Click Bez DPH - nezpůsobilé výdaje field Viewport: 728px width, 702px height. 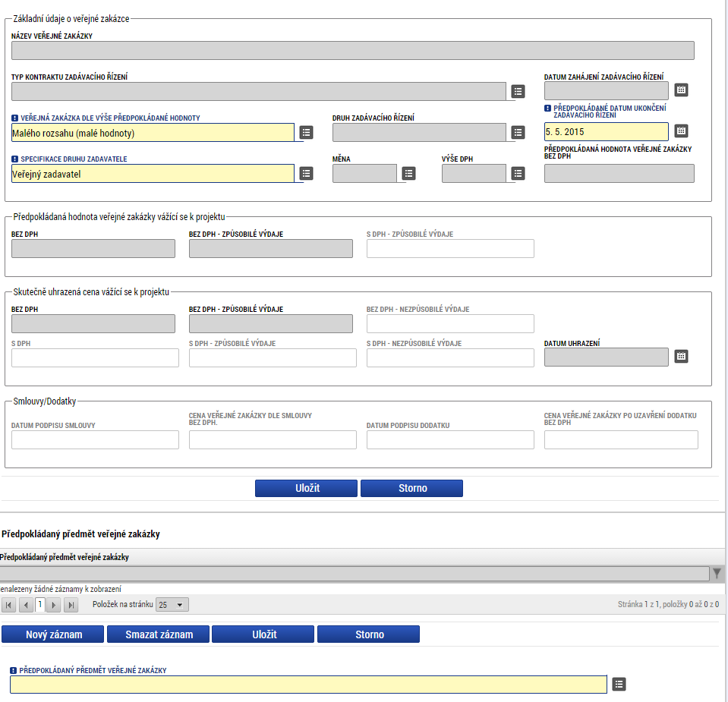click(x=450, y=323)
